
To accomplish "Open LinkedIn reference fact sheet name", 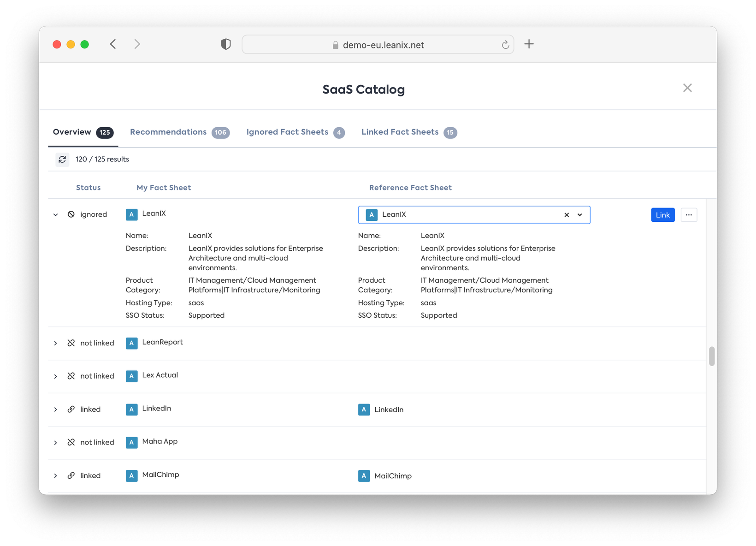I will (x=389, y=409).
